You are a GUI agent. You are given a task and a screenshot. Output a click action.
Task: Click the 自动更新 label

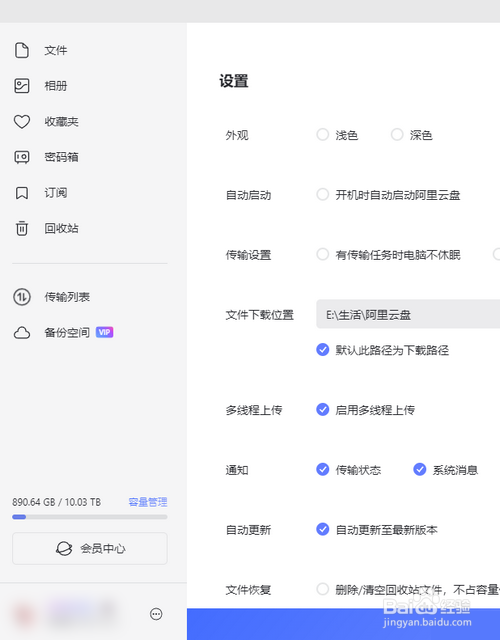(249, 530)
